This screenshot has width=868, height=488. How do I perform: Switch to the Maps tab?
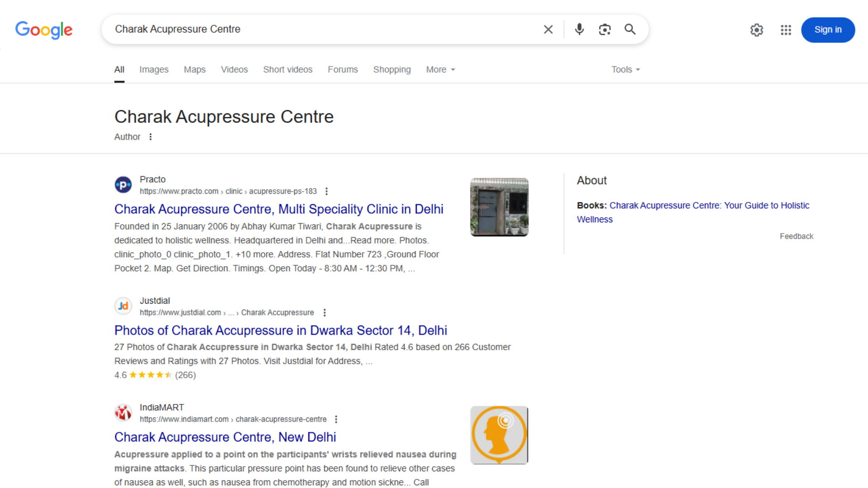[x=194, y=70]
